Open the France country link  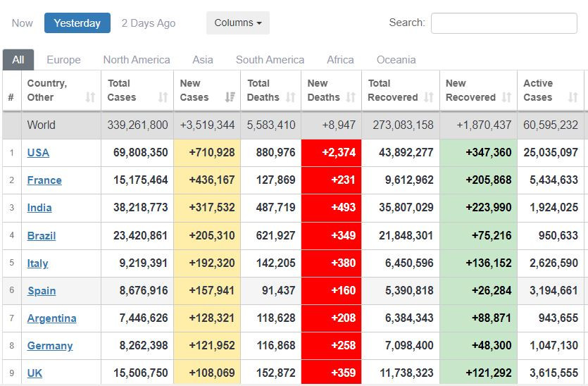44,180
